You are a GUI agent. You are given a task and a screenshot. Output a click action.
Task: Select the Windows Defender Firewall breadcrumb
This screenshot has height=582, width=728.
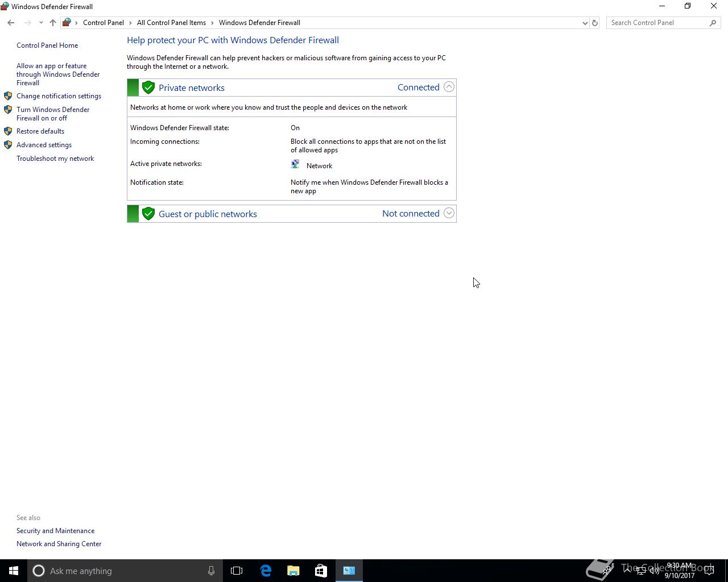tap(259, 23)
